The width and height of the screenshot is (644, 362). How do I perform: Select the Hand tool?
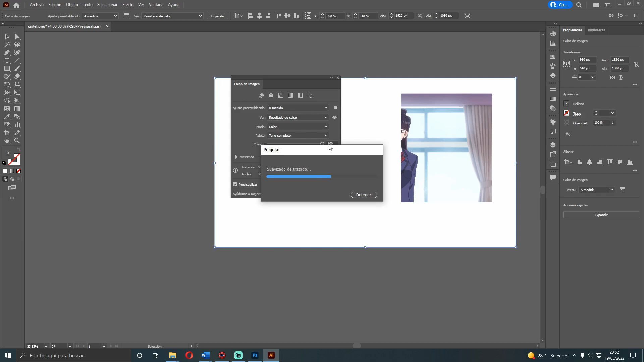pos(7,141)
